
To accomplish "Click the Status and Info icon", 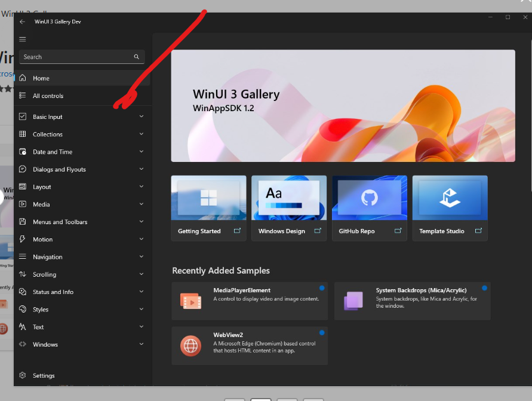I will [x=23, y=292].
